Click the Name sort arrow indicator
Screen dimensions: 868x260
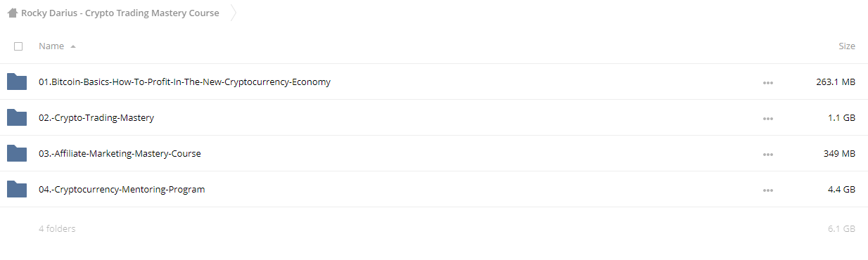coord(73,46)
